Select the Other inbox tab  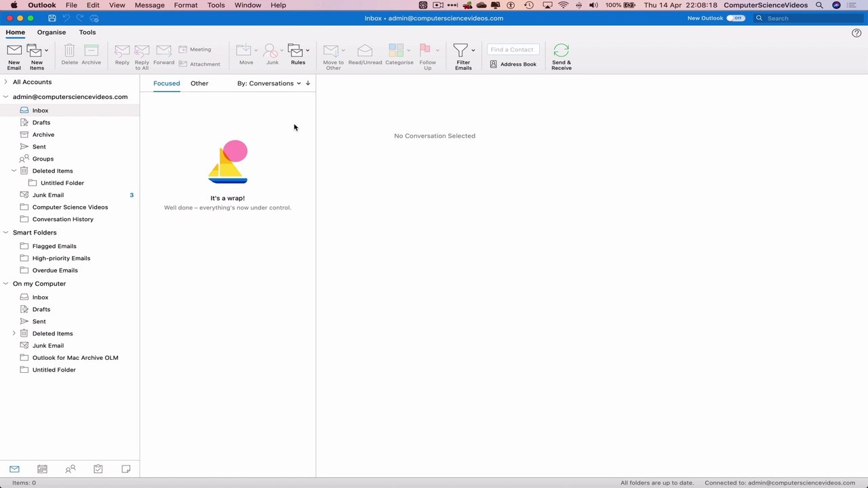point(199,83)
